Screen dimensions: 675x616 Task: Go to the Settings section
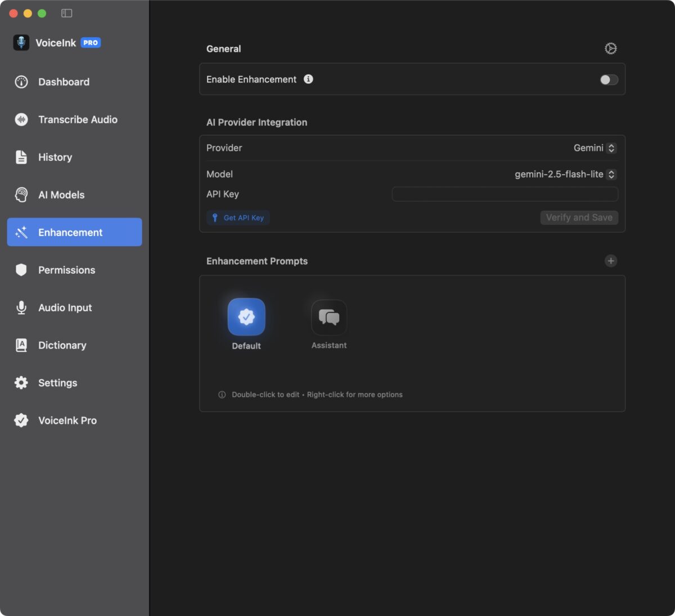(x=74, y=383)
